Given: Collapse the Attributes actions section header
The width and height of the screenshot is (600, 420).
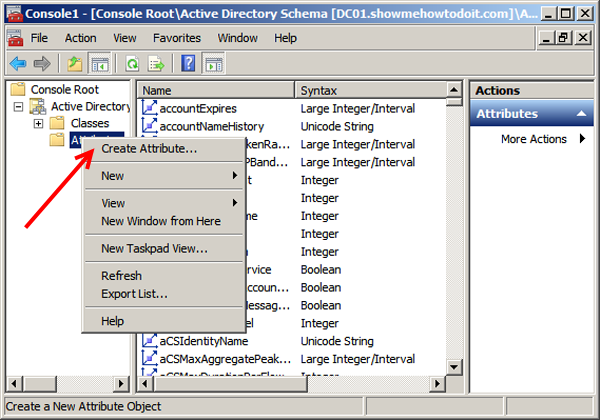Looking at the screenshot, I should click(x=582, y=114).
